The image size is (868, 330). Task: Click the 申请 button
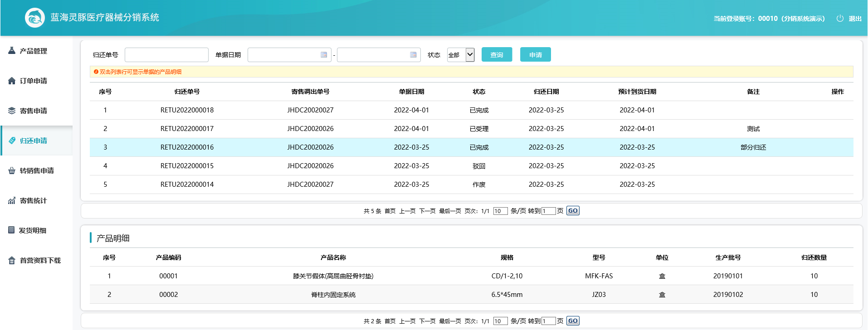pyautogui.click(x=536, y=54)
